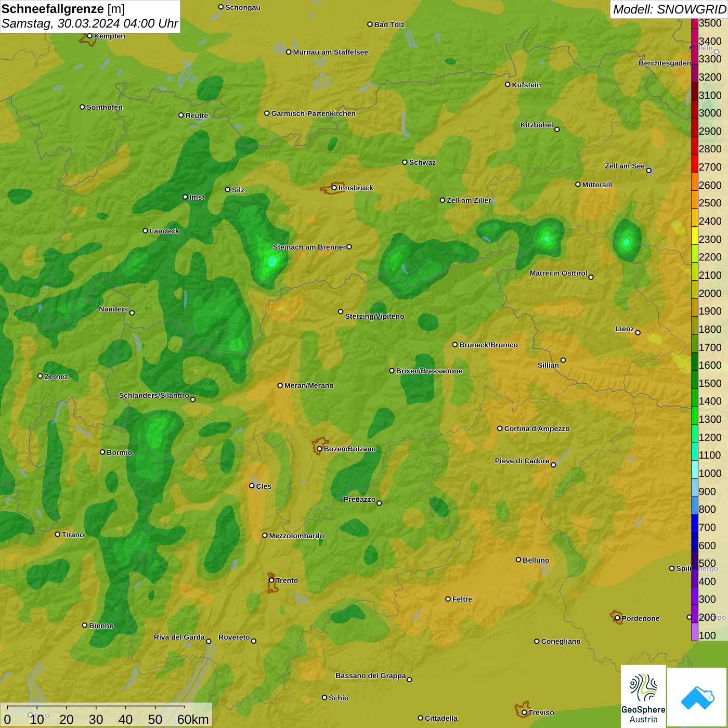Screen dimensions: 728x728
Task: Click the 'Steinach am Brenner' label
Action: click(x=309, y=247)
